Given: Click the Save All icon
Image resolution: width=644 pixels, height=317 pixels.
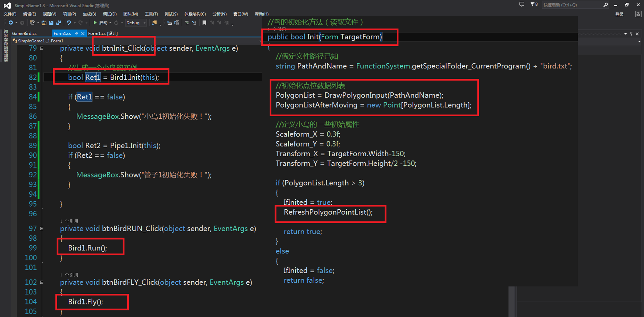Looking at the screenshot, I should click(x=59, y=23).
